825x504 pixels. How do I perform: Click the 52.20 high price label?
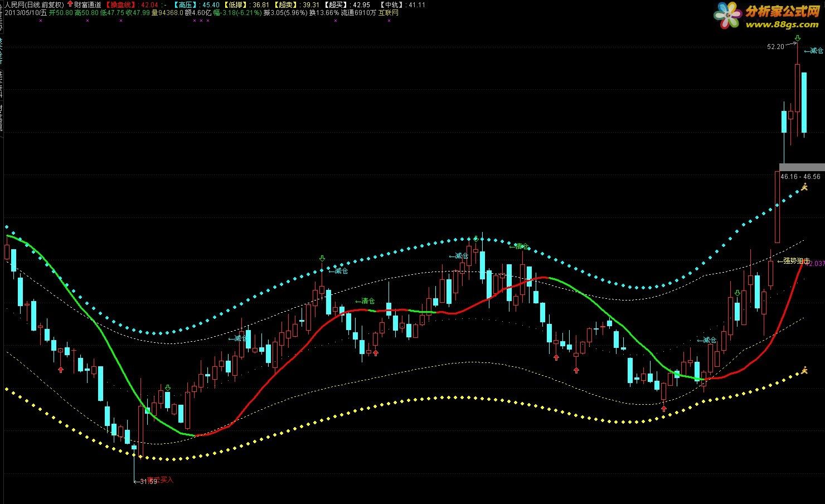point(775,47)
